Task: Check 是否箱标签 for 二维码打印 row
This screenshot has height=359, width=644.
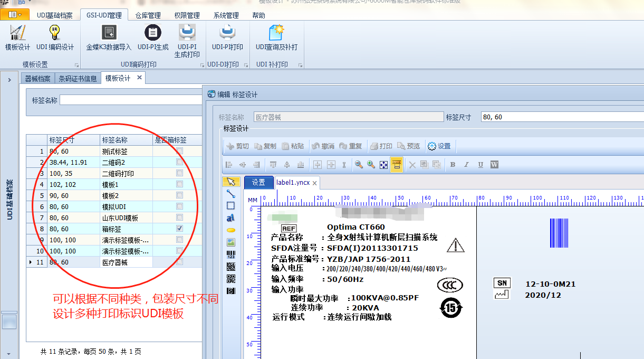Action: coord(179,173)
